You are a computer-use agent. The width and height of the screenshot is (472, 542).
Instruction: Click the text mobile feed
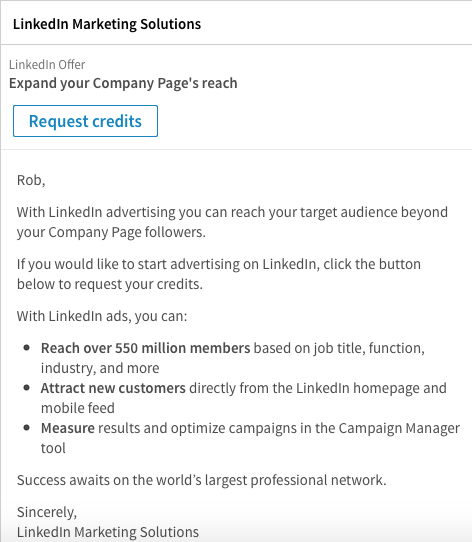pos(78,408)
